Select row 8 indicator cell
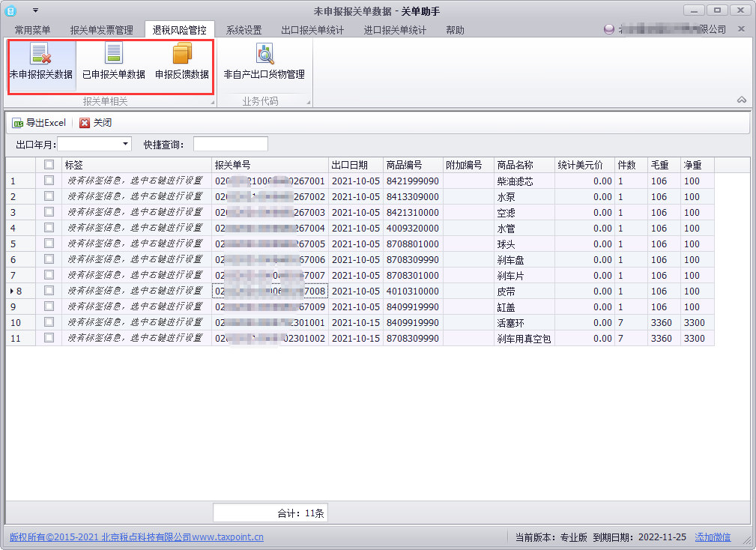Viewport: 756px width, 550px height. tap(21, 291)
